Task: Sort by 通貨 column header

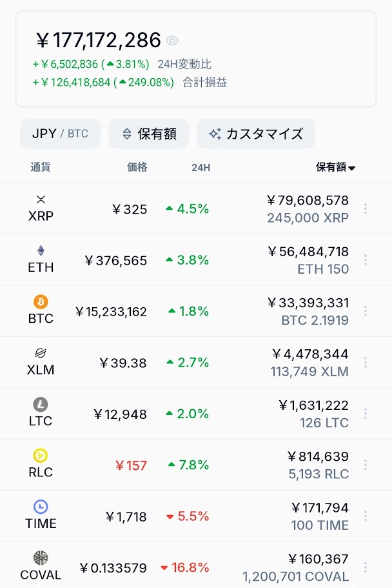Action: click(41, 167)
